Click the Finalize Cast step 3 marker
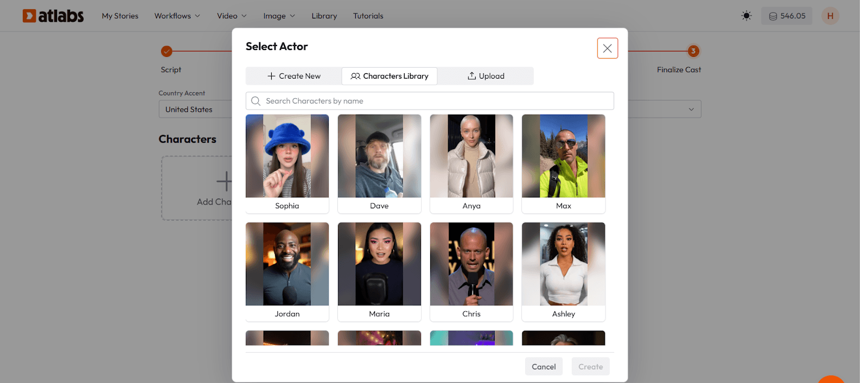 pos(693,51)
